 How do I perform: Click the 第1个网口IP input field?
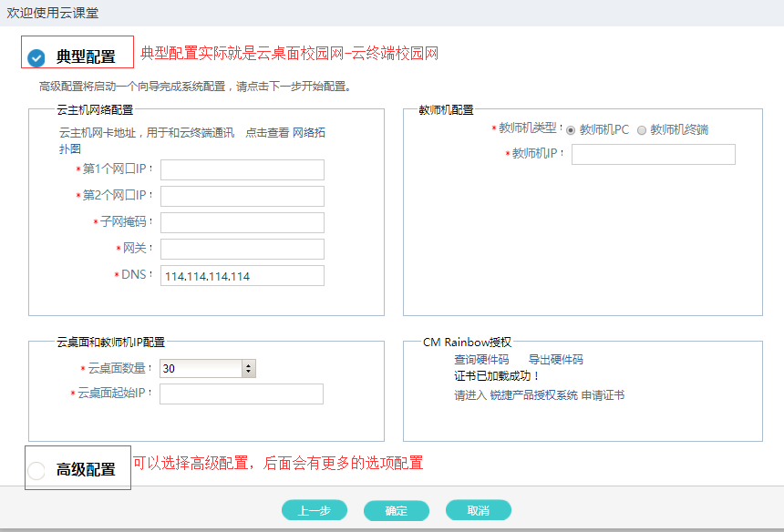point(242,170)
